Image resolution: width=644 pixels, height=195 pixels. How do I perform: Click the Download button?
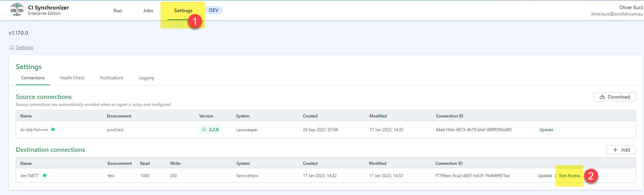tap(615, 97)
